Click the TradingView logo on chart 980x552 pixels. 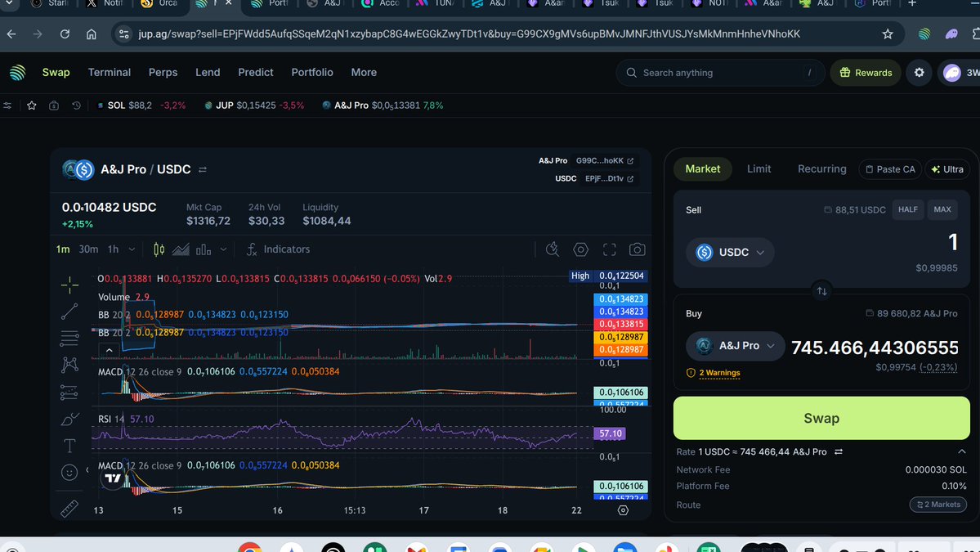tap(113, 478)
